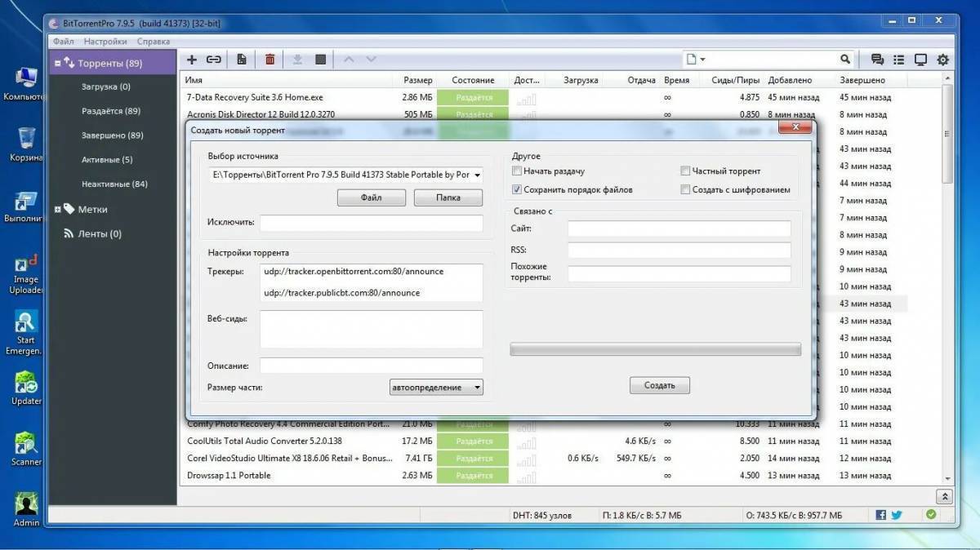
Task: Enable the 'Частный торрент' checkbox
Action: coord(685,171)
